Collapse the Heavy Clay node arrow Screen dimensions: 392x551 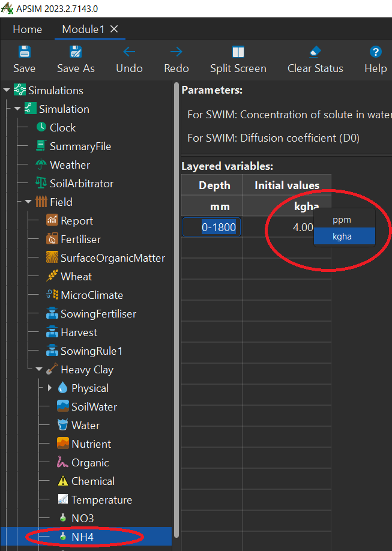tap(39, 369)
